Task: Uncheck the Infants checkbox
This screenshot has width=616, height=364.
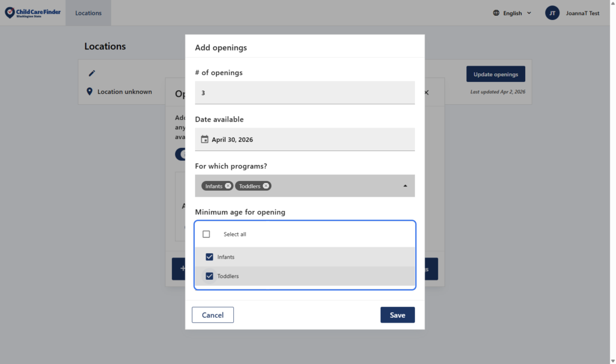Action: (x=209, y=257)
